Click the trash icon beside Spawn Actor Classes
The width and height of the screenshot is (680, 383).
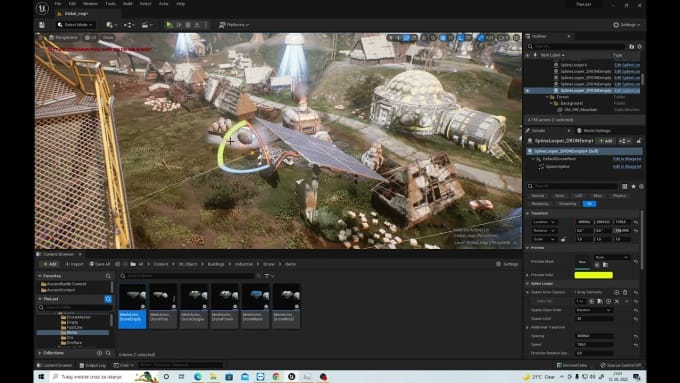pyautogui.click(x=625, y=292)
